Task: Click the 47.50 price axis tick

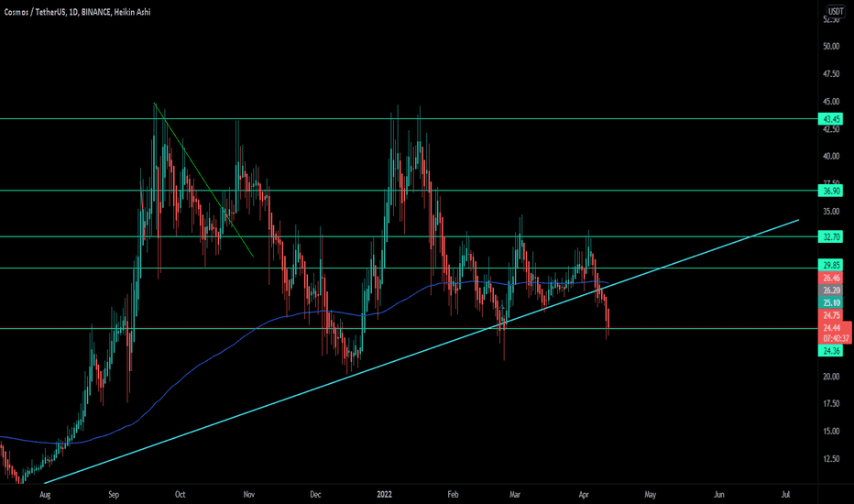Action: point(830,74)
